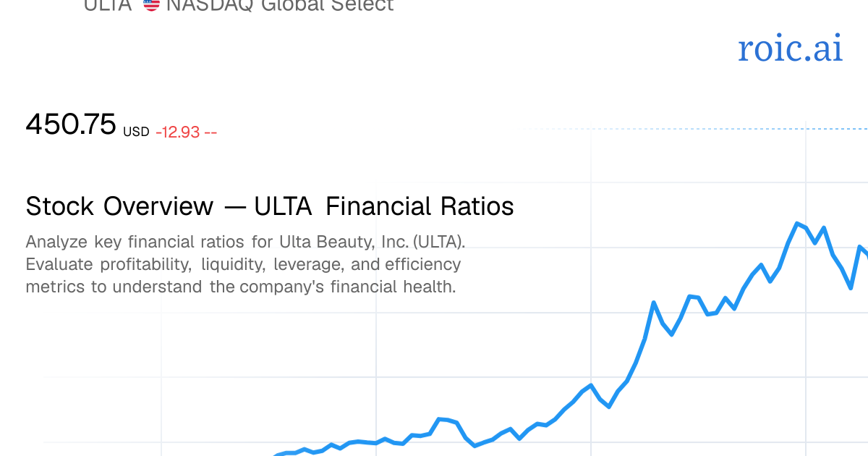Click the US flag icon beside ULTA
The image size is (868, 456).
click(x=151, y=5)
